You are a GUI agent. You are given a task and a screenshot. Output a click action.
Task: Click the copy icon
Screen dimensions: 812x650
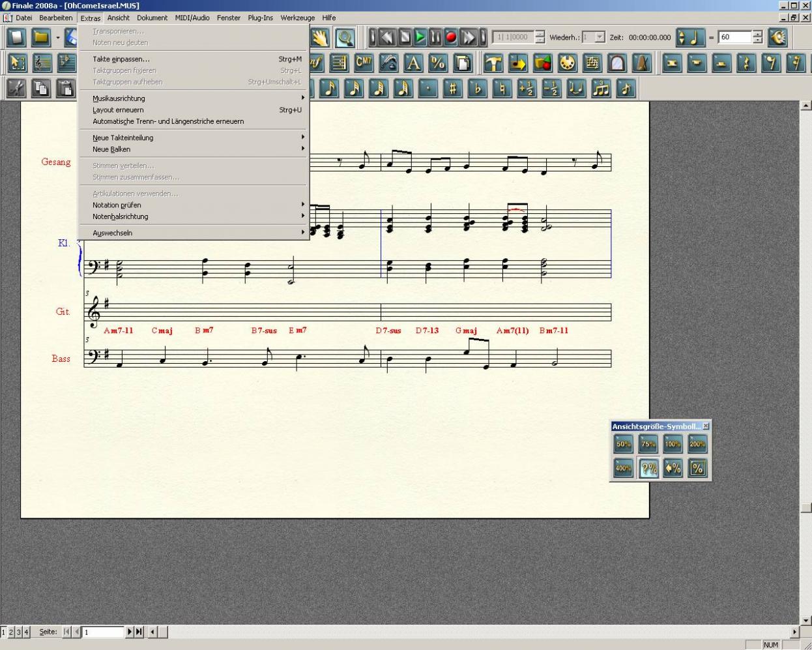pos(42,88)
